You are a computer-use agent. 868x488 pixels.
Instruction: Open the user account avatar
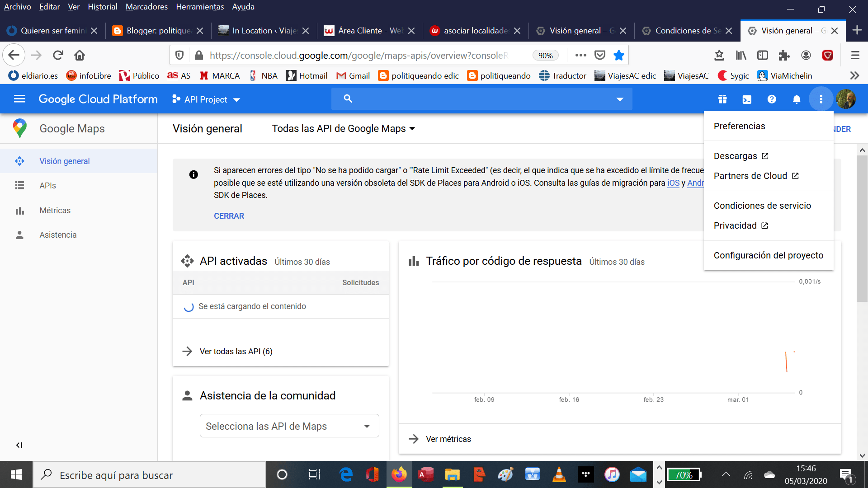click(846, 99)
